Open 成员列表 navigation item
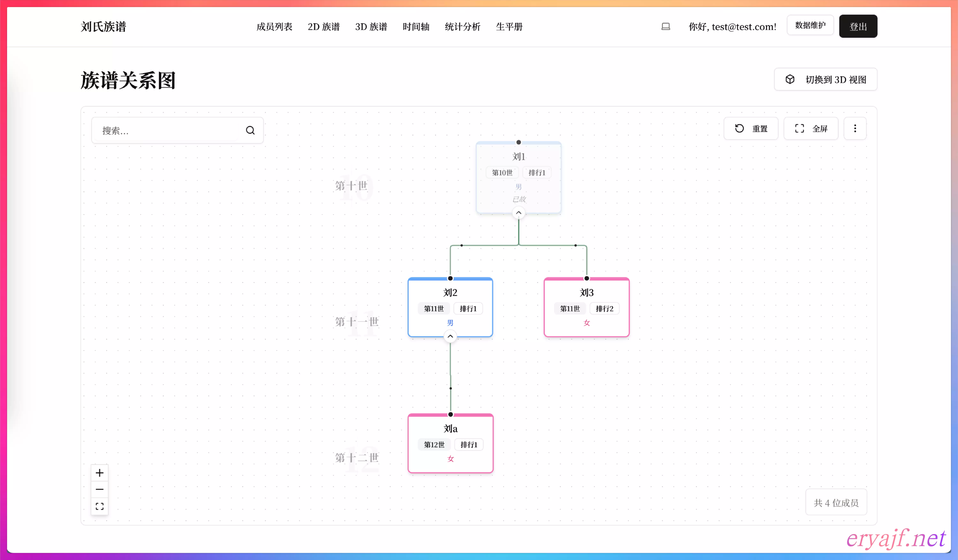 tap(274, 27)
